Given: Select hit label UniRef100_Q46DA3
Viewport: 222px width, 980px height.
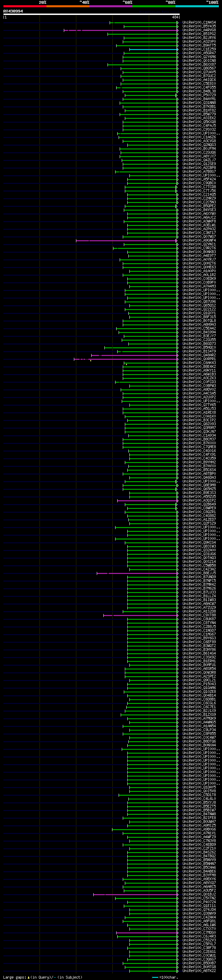Looking at the screenshot, I should coord(199,477).
